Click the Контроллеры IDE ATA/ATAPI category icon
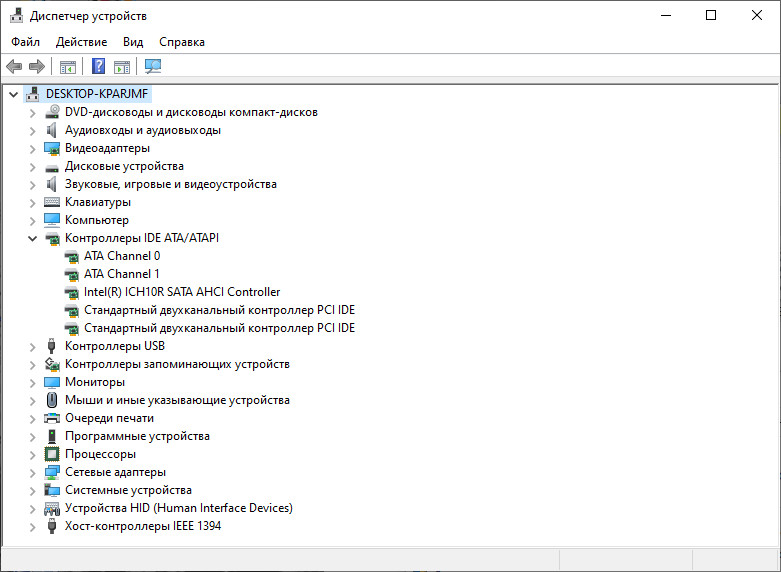The height and width of the screenshot is (572, 781). pyautogui.click(x=52, y=238)
